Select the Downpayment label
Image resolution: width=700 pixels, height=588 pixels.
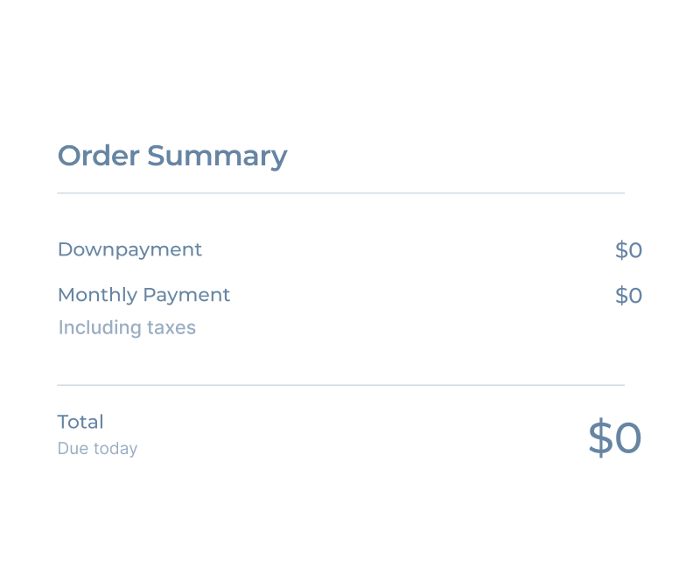tap(129, 250)
